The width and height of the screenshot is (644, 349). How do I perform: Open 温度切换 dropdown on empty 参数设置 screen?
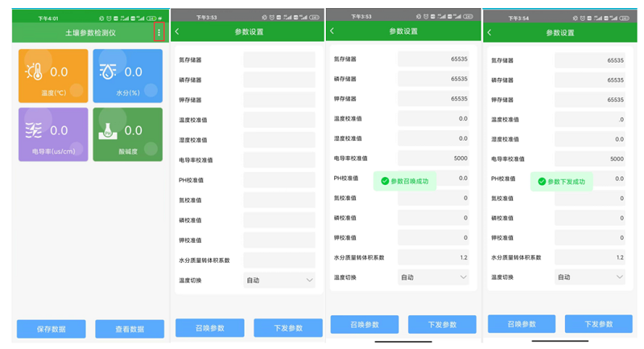coord(279,280)
